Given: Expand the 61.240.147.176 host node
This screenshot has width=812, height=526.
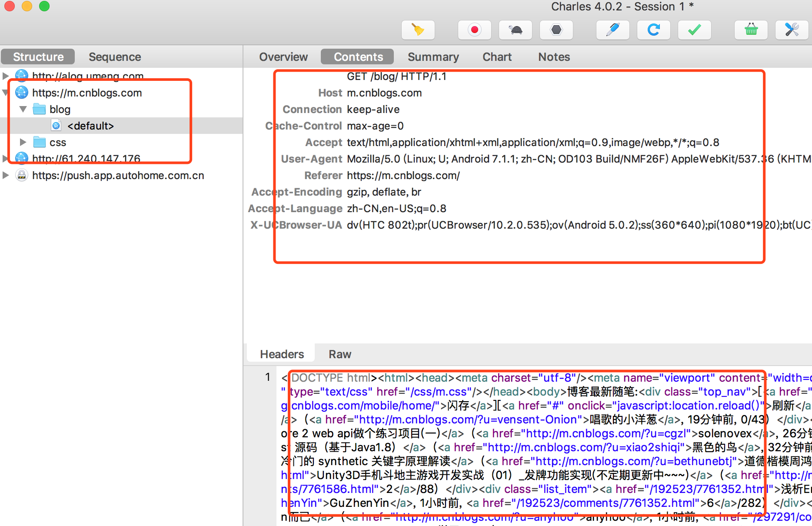Looking at the screenshot, I should tap(5, 158).
